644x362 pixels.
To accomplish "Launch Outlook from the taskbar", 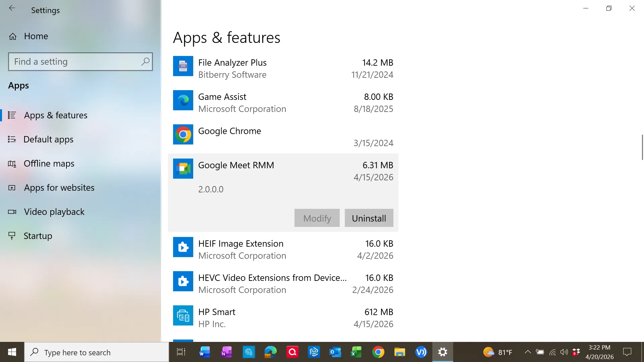I will point(335,352).
